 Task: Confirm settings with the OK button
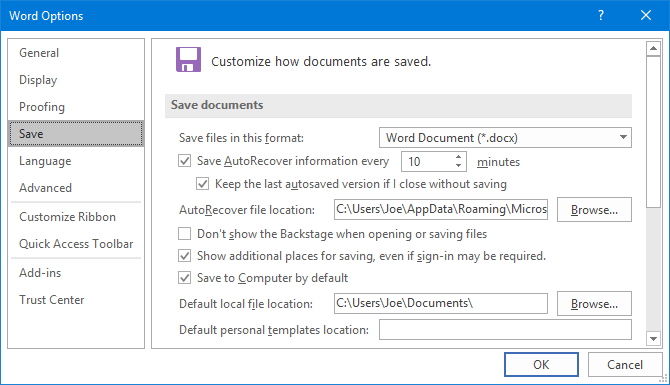541,364
